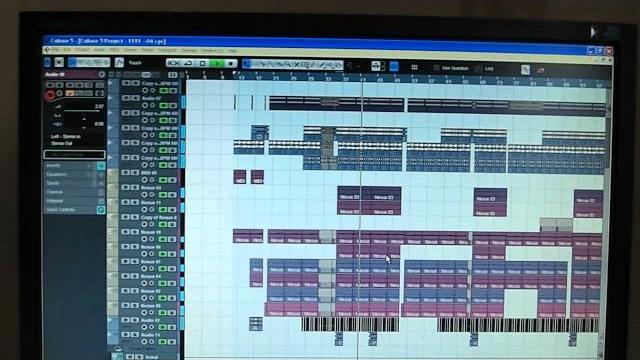
Task: Mute the Audio 07 track
Action: pos(126,98)
